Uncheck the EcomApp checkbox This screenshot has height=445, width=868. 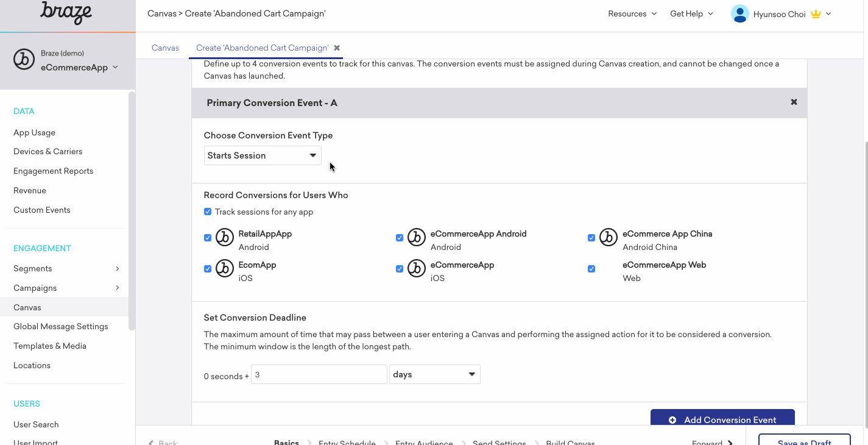click(208, 269)
